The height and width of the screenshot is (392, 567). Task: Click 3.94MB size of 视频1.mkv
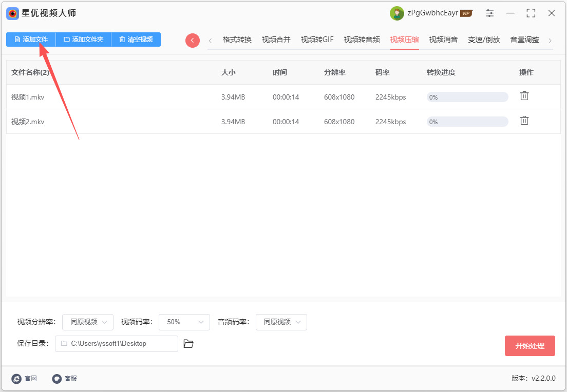(x=233, y=97)
